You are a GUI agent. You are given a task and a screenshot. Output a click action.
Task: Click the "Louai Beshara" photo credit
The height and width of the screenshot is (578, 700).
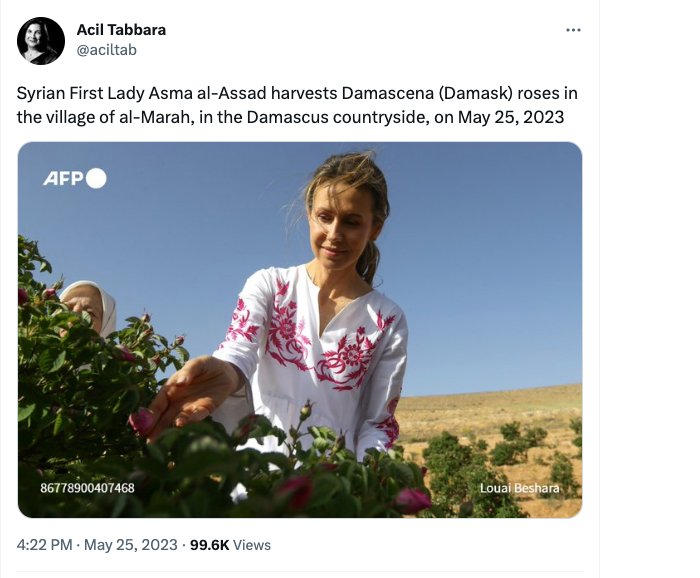point(520,488)
